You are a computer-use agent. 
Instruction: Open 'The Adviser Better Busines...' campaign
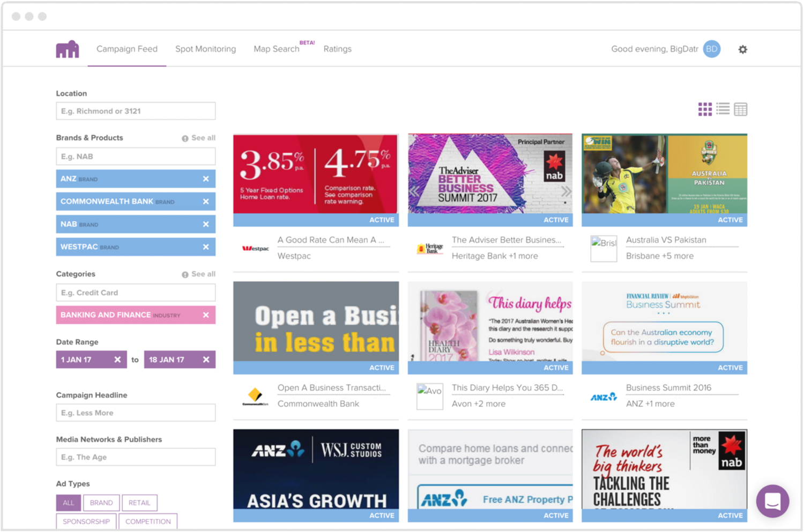pos(507,240)
